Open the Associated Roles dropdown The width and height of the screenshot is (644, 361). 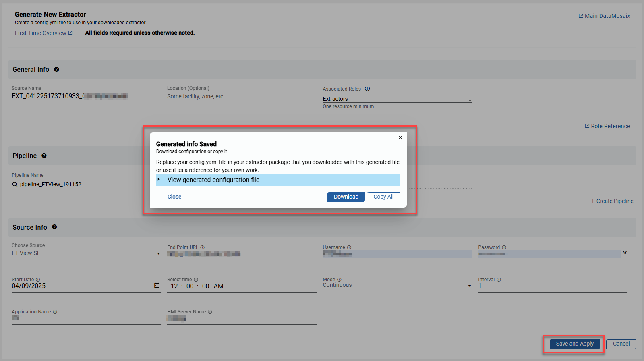tap(470, 100)
